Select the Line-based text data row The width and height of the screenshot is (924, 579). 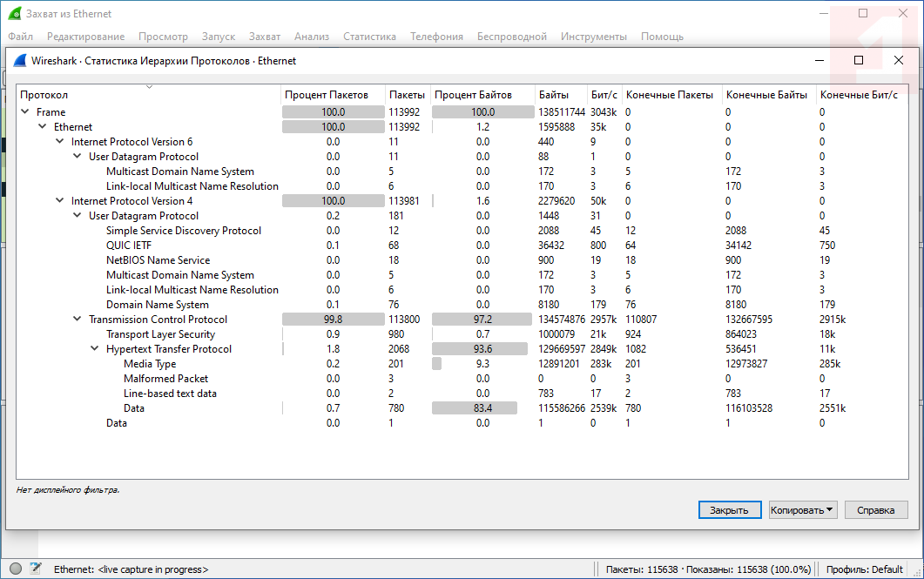[x=462, y=393]
